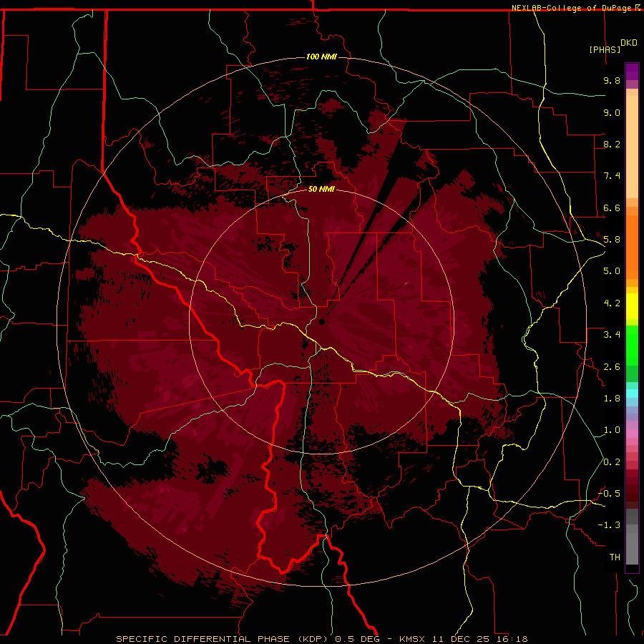The width and height of the screenshot is (644, 644).
Task: Select the 3.4 scale value
Action: tap(612, 335)
